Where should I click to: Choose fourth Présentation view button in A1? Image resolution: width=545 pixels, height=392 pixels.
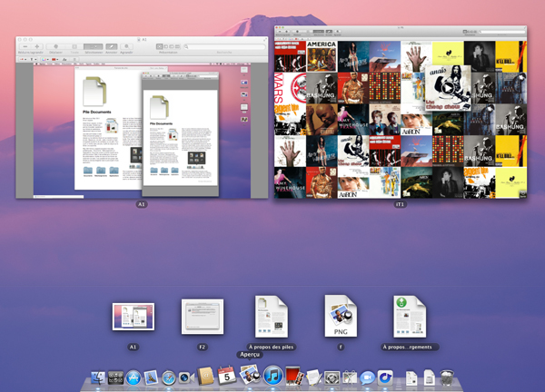click(x=177, y=46)
